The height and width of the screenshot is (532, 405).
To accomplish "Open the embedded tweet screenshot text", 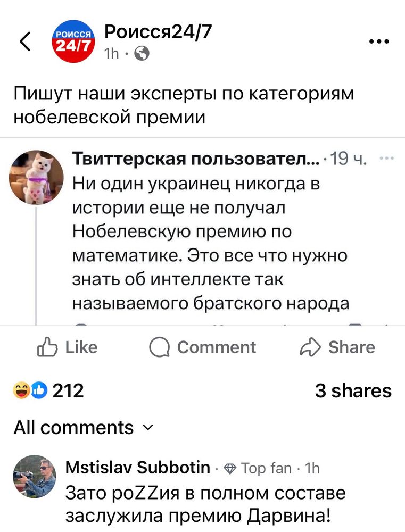I will 210,243.
